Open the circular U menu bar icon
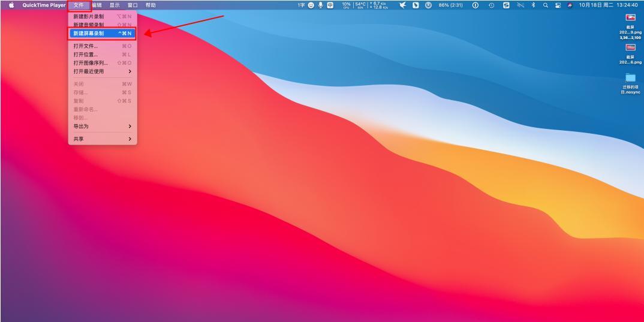Image resolution: width=644 pixels, height=322 pixels. point(428,5)
